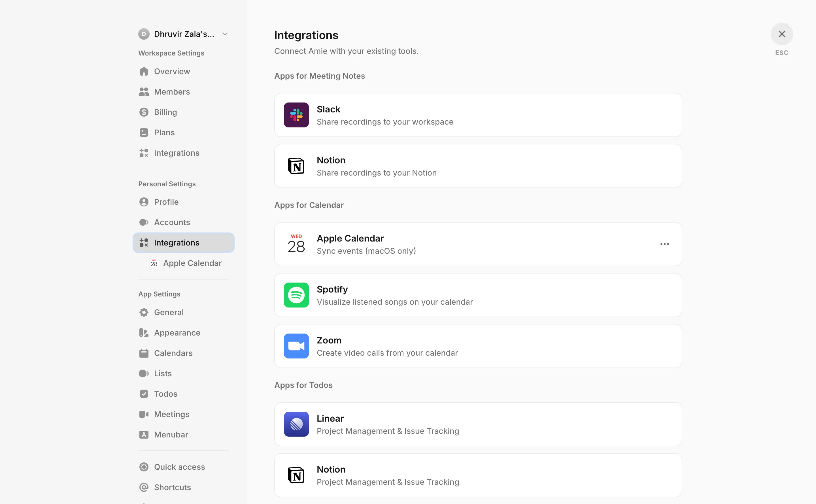Click the Quick access icon
The image size is (816, 504).
pyautogui.click(x=144, y=467)
